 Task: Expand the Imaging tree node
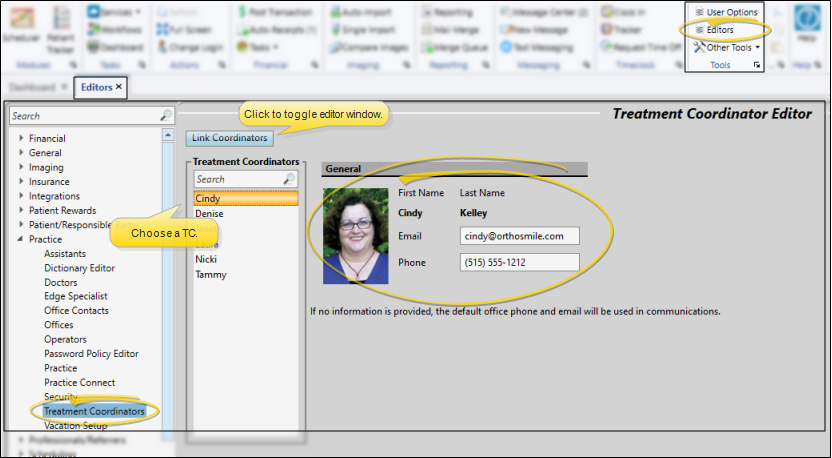tap(22, 168)
